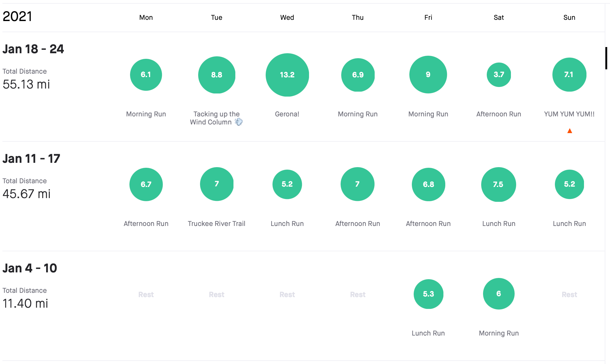Viewport: 610px width, 364px height.
Task: Click the 7.1 mile Sunday run bubble
Action: coord(569,75)
